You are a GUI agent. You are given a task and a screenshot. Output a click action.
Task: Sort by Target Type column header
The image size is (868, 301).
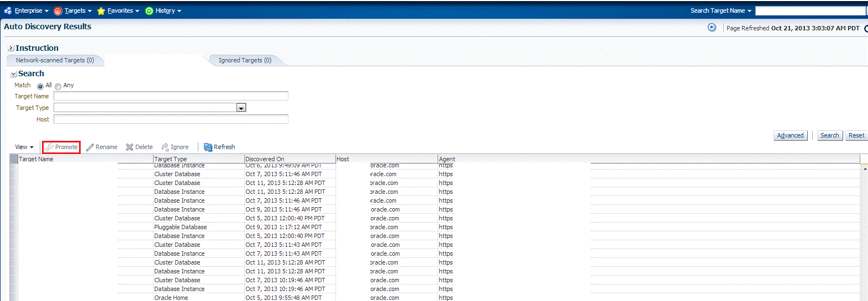(199, 159)
